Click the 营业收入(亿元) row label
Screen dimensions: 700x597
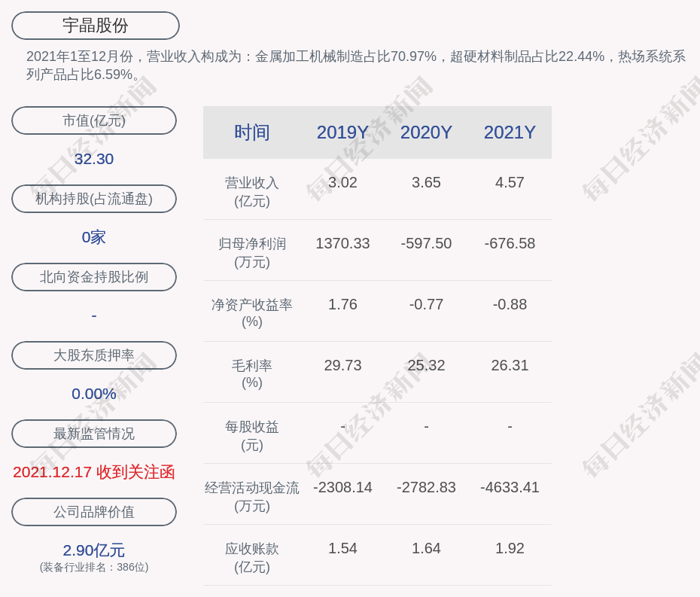tap(252, 191)
